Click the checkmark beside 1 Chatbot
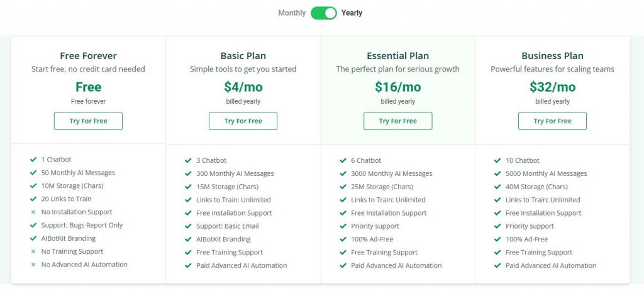644x296 pixels. coord(33,160)
